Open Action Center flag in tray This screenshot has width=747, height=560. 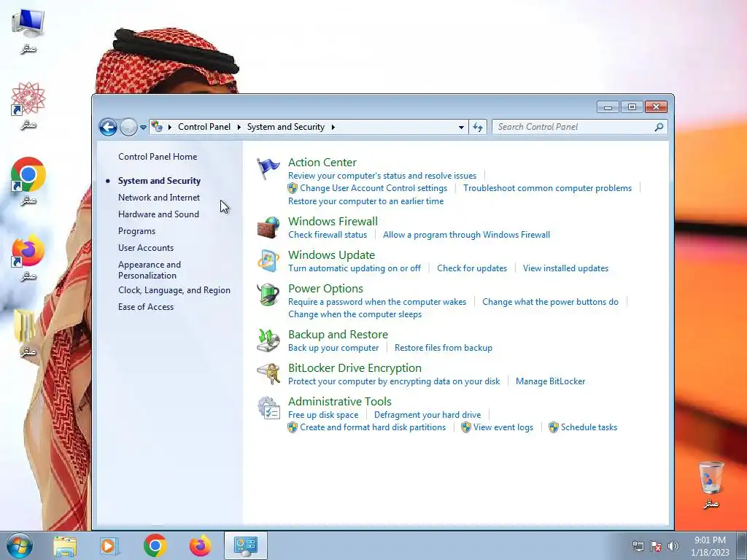tap(656, 546)
